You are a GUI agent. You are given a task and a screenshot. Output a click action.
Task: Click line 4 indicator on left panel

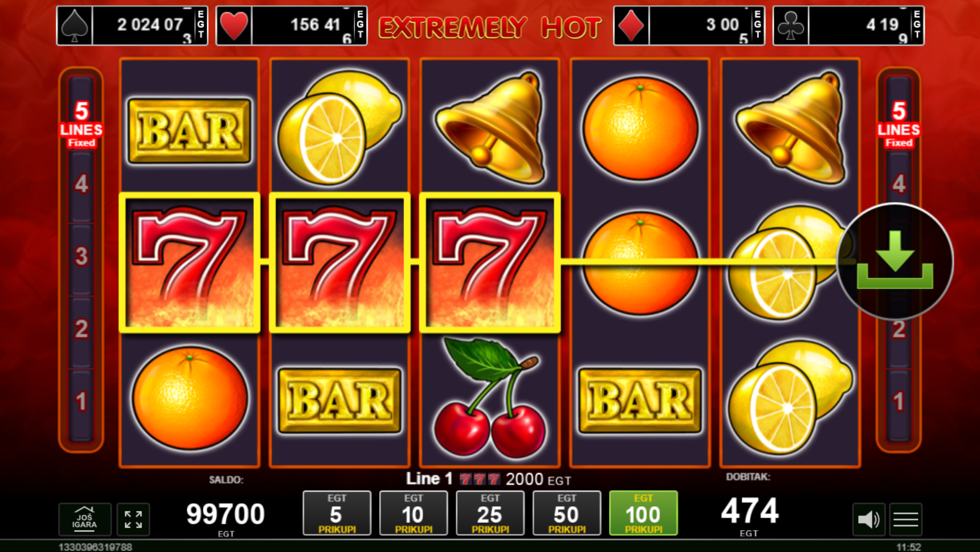point(81,184)
